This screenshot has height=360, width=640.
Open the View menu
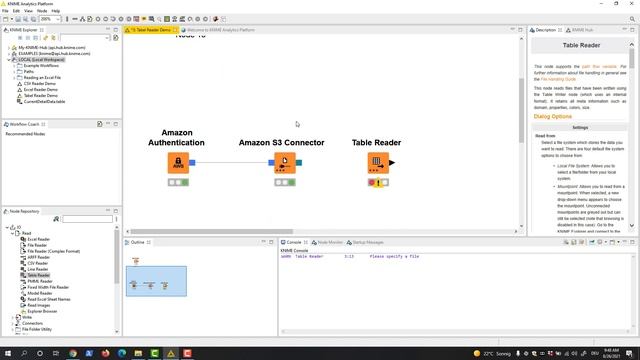[x=29, y=11]
